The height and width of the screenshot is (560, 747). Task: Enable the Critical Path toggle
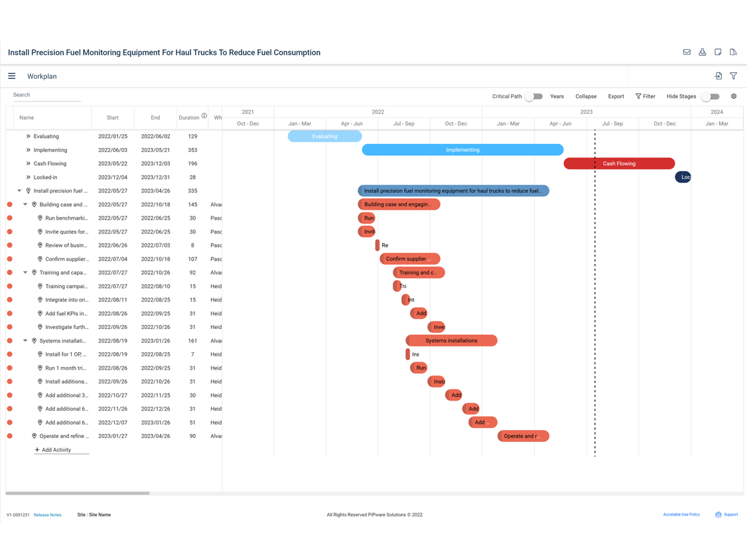point(534,97)
